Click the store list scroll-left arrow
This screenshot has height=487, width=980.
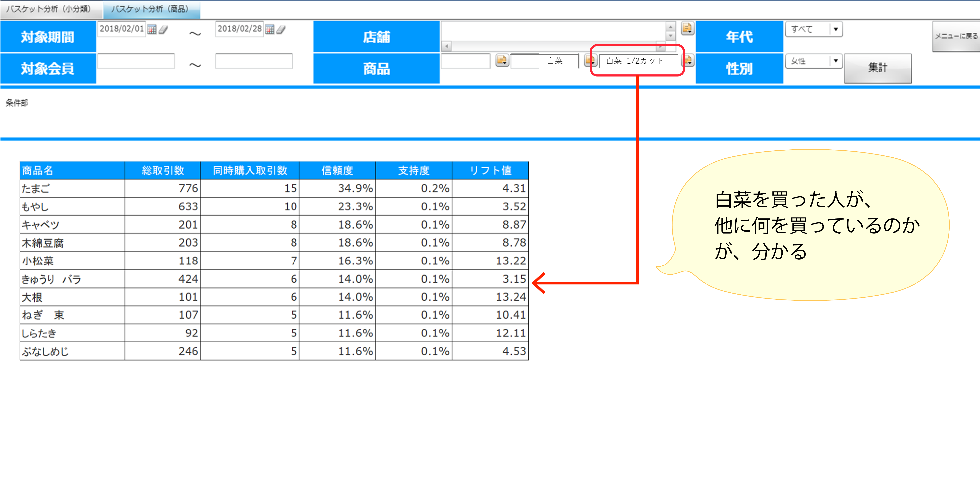pos(447,46)
